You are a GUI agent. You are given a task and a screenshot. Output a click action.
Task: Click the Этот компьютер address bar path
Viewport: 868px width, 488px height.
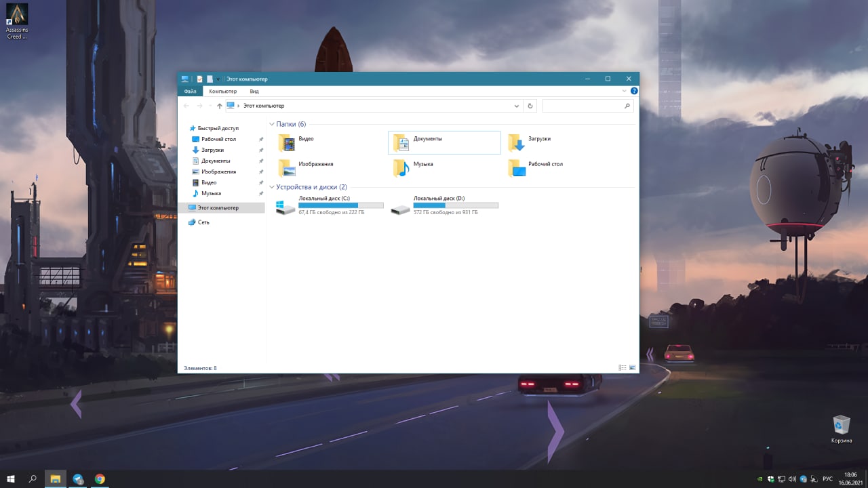[264, 106]
